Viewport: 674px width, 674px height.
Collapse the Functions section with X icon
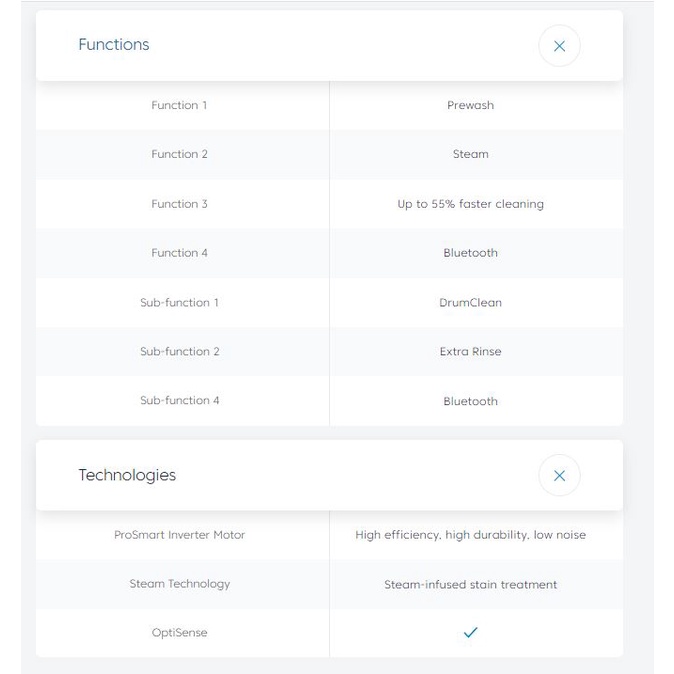click(x=559, y=46)
